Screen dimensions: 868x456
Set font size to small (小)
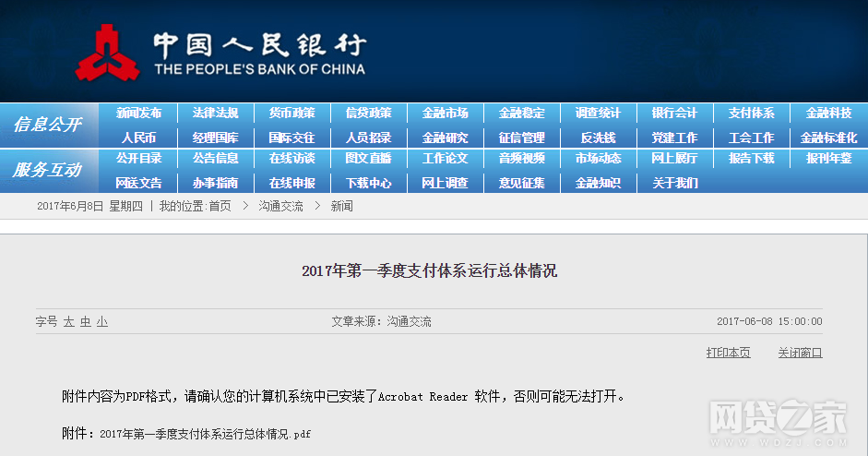tap(101, 322)
